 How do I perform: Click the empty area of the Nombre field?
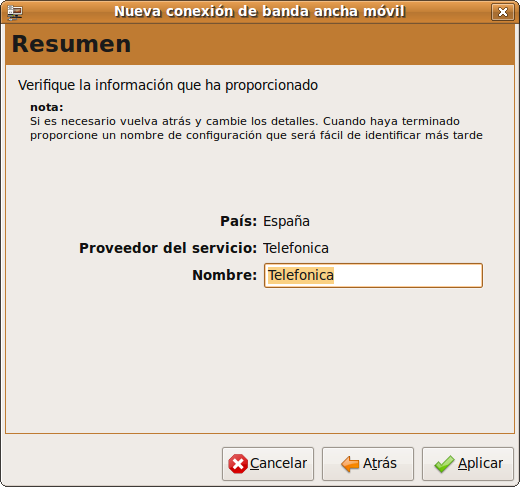(407, 275)
